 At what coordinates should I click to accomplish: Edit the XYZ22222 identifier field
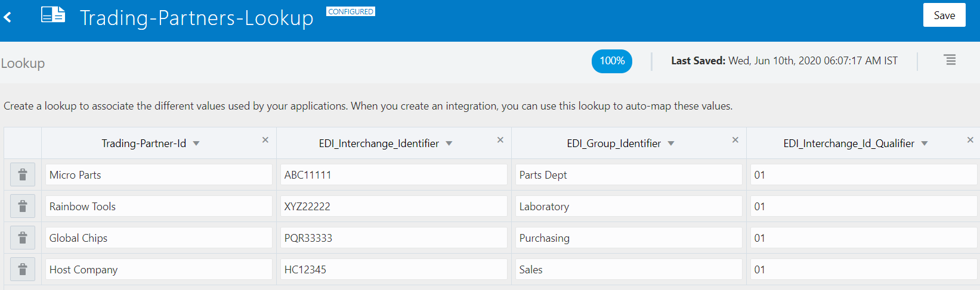(x=394, y=206)
